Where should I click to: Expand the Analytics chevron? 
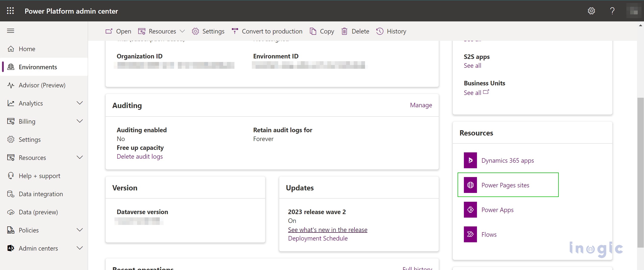[x=80, y=103]
